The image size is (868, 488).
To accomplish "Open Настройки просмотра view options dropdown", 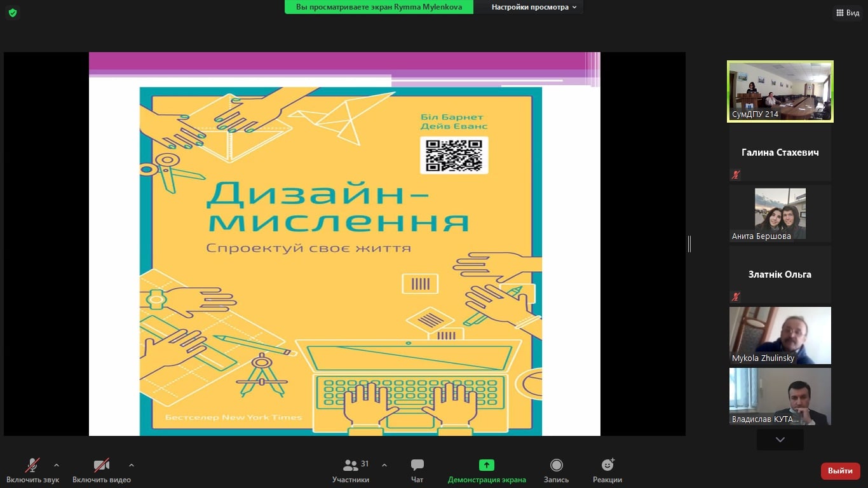I will 534,7.
